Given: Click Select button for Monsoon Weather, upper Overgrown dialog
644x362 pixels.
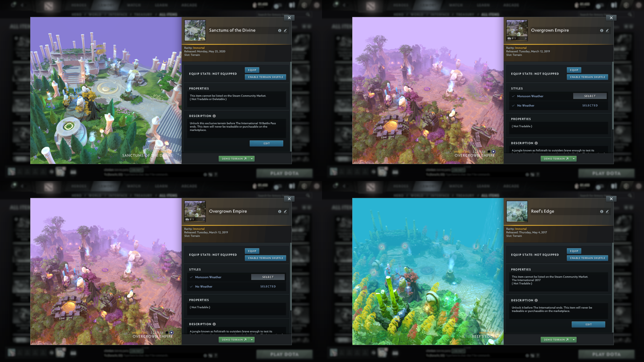Looking at the screenshot, I should click(x=590, y=96).
